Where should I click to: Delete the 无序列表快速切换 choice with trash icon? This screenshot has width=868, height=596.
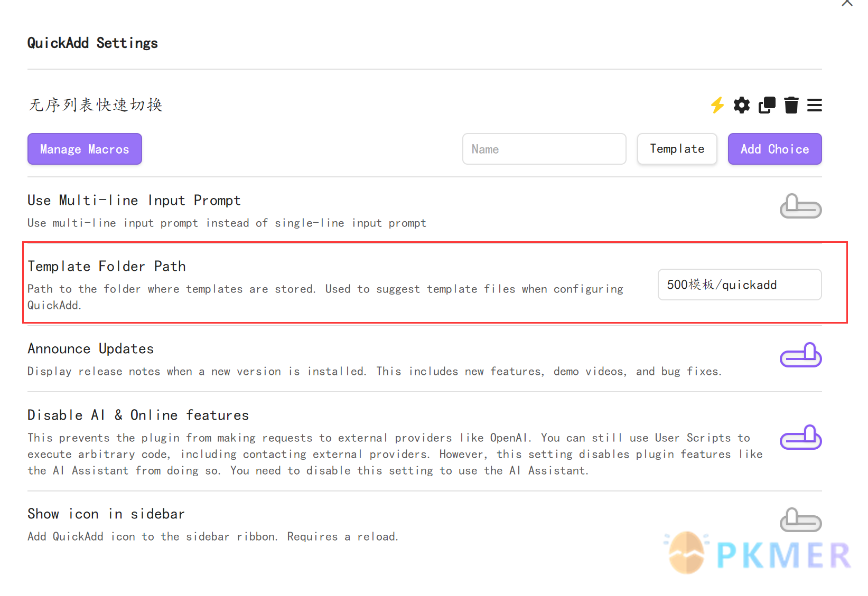(791, 105)
